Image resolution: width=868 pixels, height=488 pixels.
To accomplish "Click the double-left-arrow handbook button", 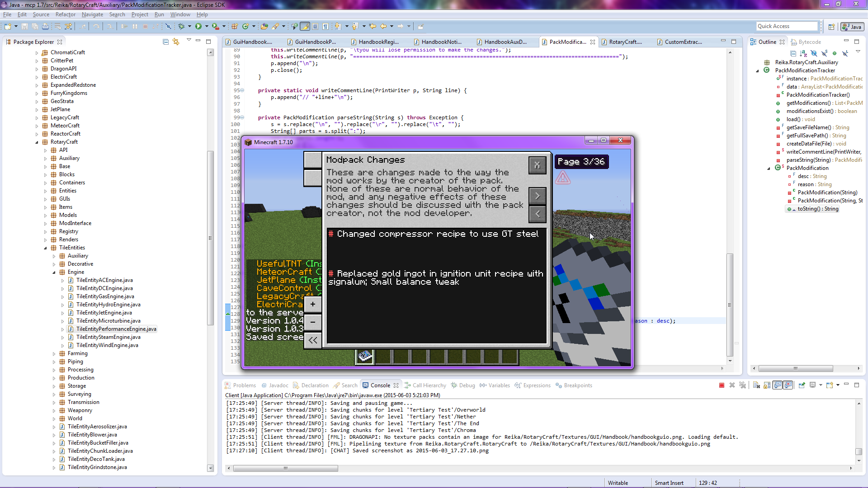I will pos(313,340).
